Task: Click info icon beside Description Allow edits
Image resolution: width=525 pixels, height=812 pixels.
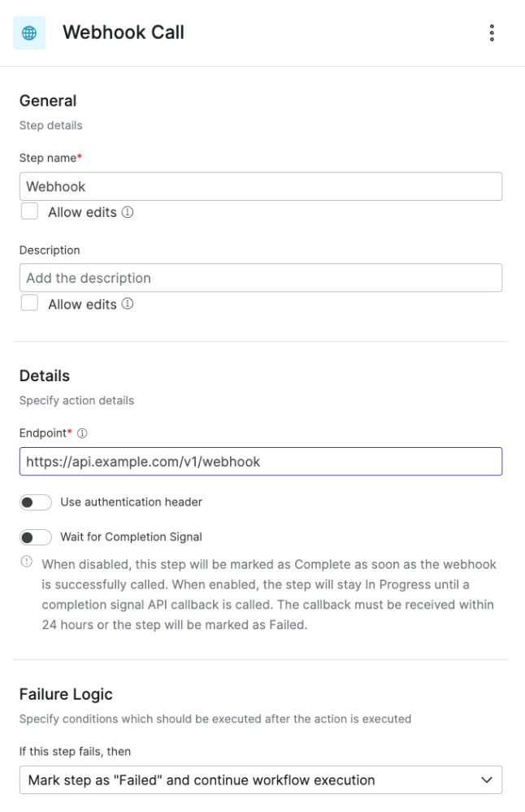Action: 128,303
